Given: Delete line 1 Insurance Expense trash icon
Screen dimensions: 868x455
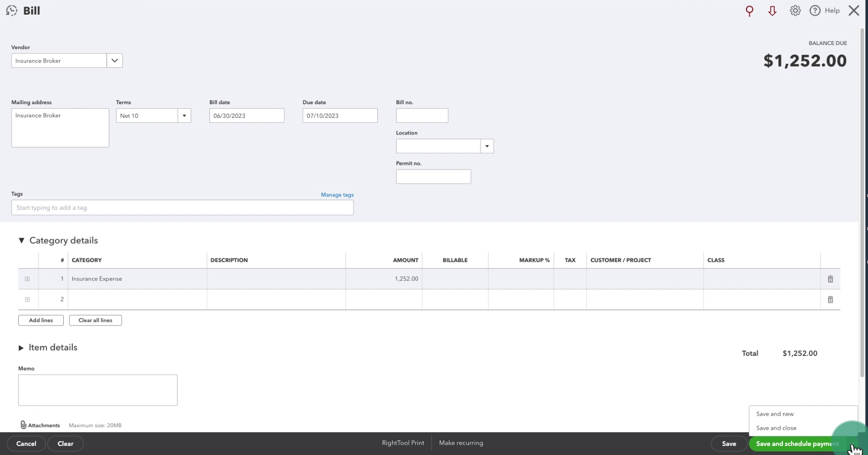Looking at the screenshot, I should pyautogui.click(x=830, y=279).
